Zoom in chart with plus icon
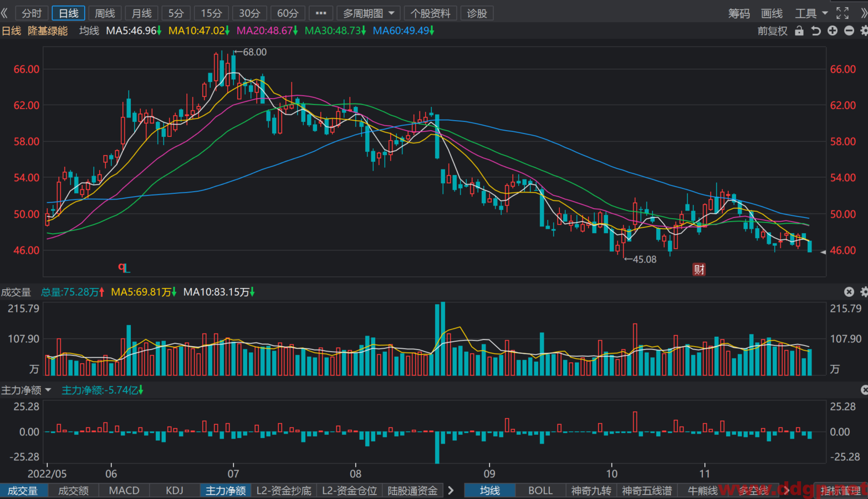Viewport: 868px width, 499px height. click(833, 31)
